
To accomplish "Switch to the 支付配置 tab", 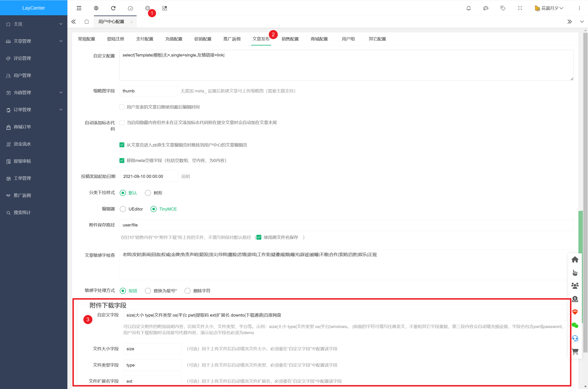I will [x=145, y=39].
